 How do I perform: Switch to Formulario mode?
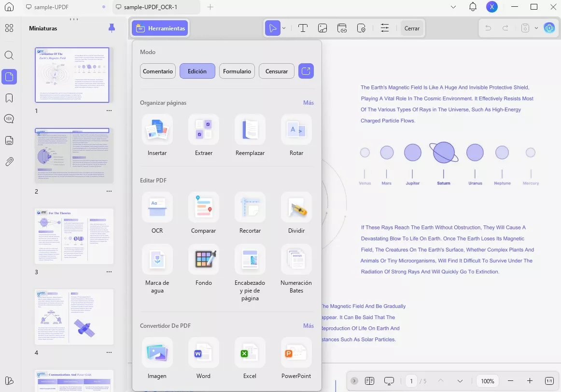(x=237, y=71)
